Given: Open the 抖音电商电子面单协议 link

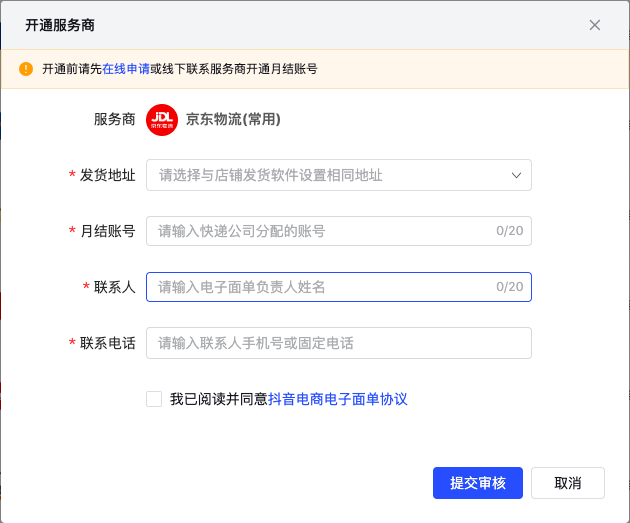Looking at the screenshot, I should click(x=338, y=399).
